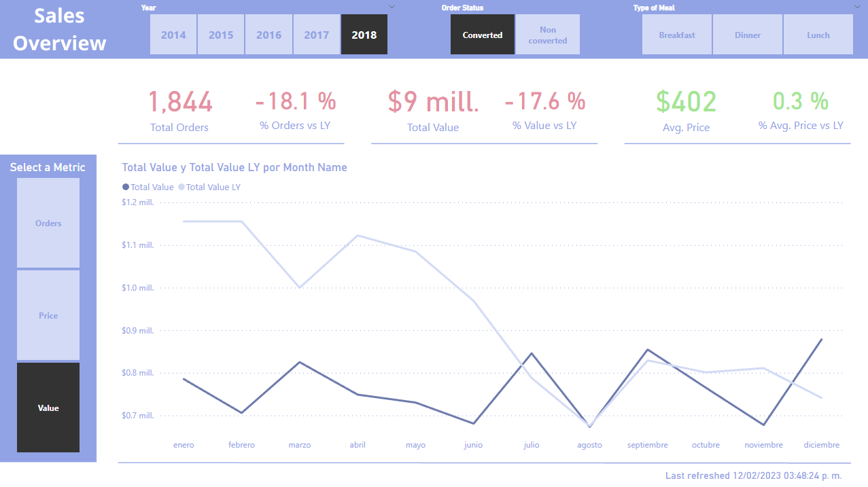Filter by Lunch meal type
The image size is (868, 487).
click(x=818, y=35)
